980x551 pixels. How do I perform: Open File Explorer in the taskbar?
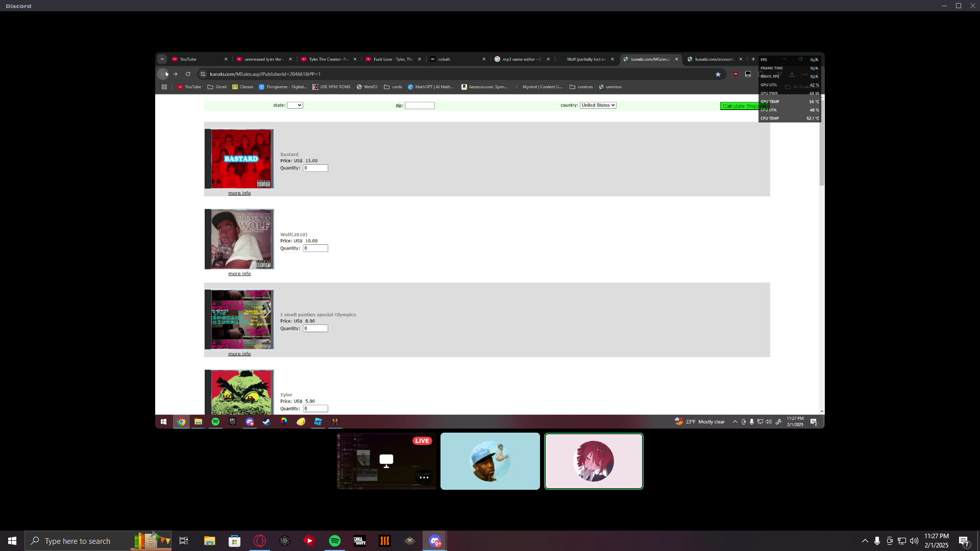click(209, 541)
